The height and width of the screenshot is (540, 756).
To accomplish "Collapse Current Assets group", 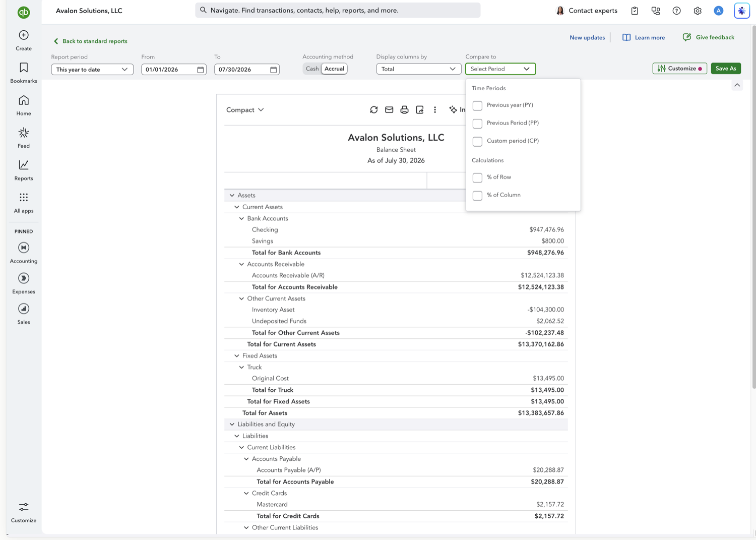I will click(237, 207).
